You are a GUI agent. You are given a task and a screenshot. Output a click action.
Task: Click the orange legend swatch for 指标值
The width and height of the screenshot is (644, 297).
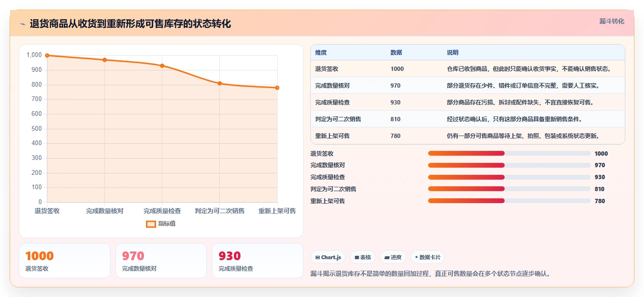pyautogui.click(x=151, y=224)
